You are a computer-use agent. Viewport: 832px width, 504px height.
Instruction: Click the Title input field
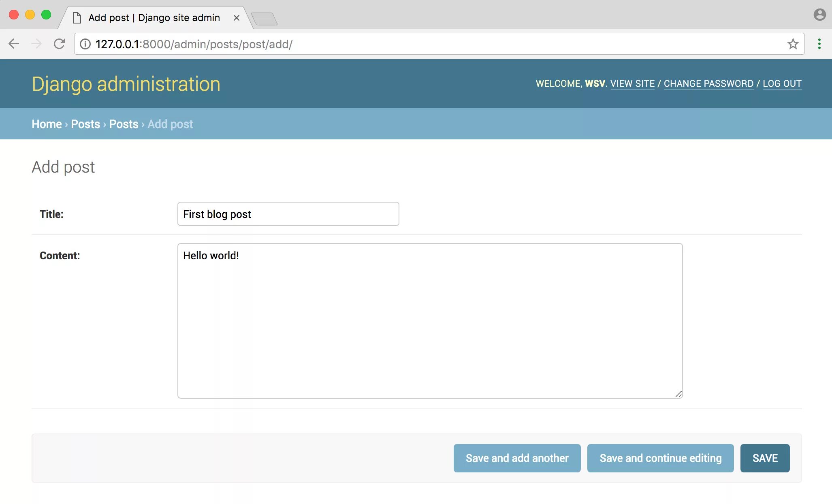[x=288, y=214]
